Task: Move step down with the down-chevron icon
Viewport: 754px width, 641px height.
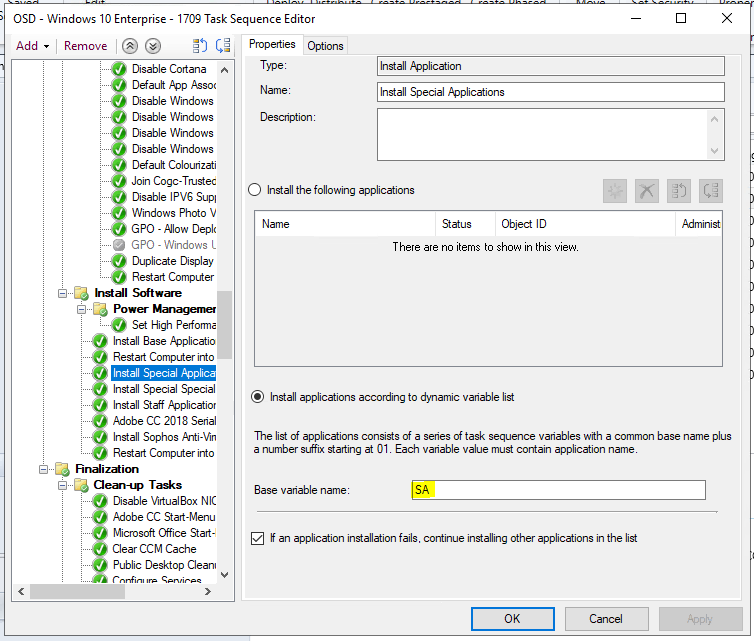Action: point(153,46)
